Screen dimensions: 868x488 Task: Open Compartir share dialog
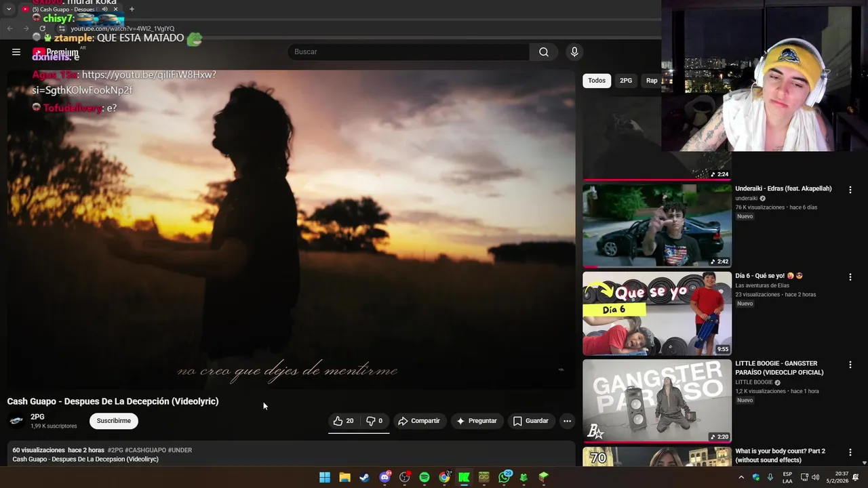[419, 421]
